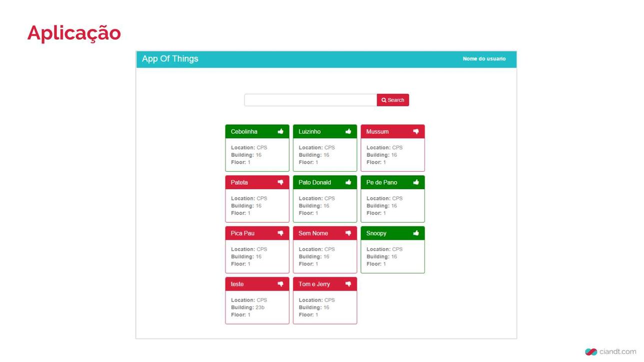Click Building: 16 in Mussum card
Screen dimensions: 644x362
(x=381, y=155)
